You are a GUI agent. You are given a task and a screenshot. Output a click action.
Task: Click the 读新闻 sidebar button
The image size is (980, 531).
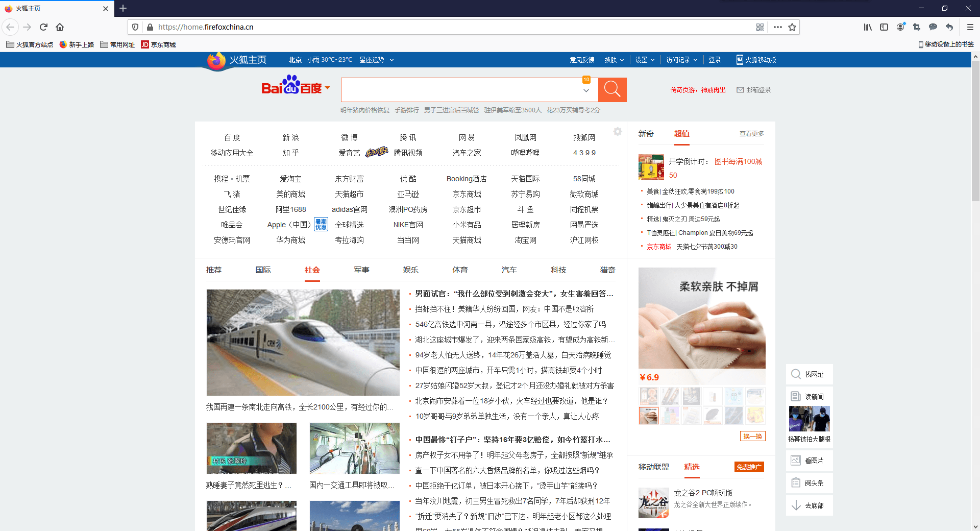coord(809,396)
